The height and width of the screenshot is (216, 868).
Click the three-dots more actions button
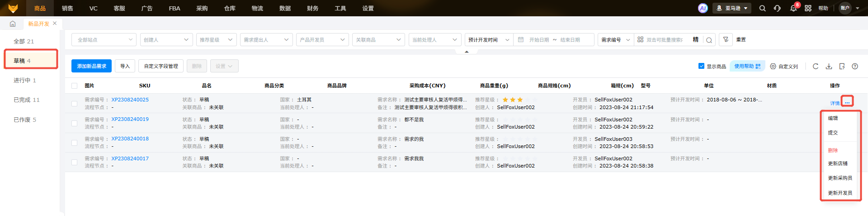pyautogui.click(x=847, y=101)
